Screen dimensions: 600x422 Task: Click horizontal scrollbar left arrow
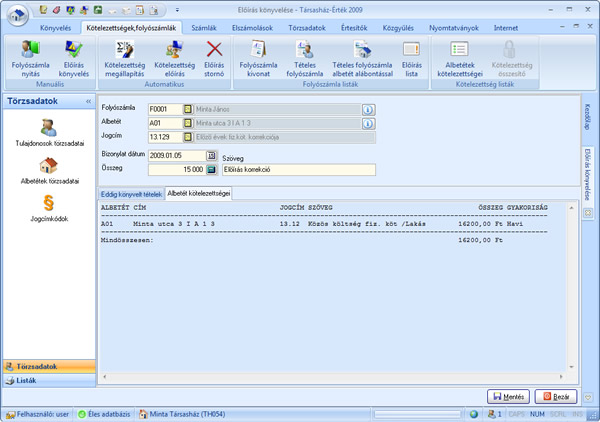[105, 377]
